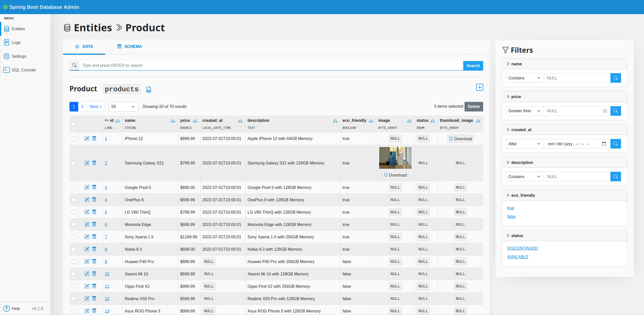The image size is (644, 315).
Task: Click the DISCONTINUED status filter link
Action: click(522, 248)
